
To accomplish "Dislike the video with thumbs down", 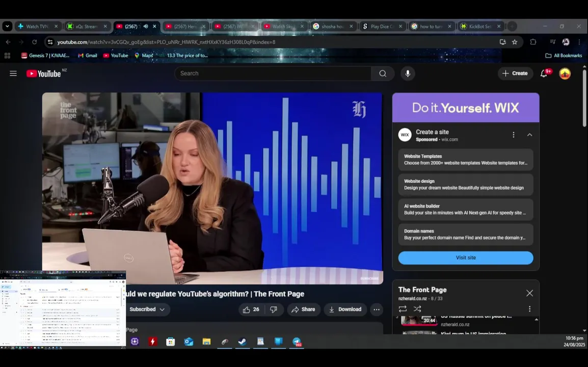I will 274,309.
